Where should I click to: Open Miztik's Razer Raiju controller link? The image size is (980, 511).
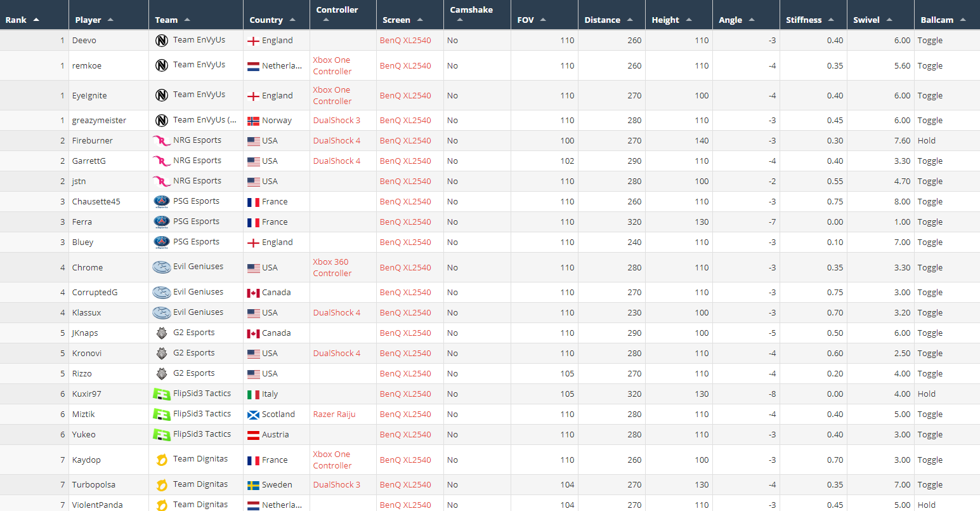pos(334,415)
